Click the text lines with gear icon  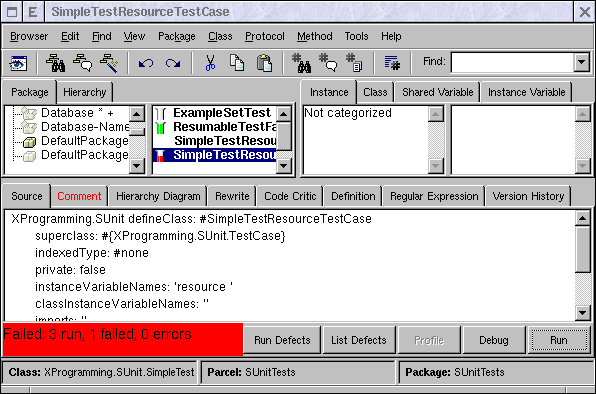(392, 63)
